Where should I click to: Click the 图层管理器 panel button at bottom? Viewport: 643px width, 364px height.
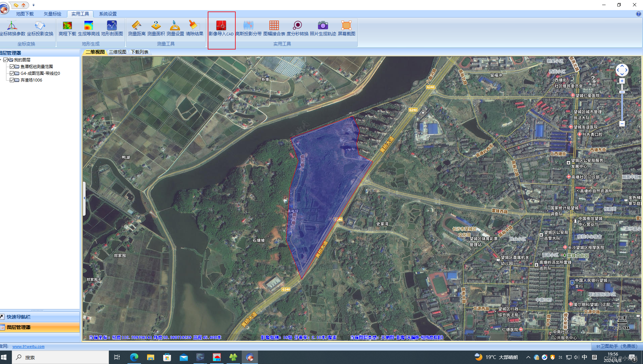(40, 327)
